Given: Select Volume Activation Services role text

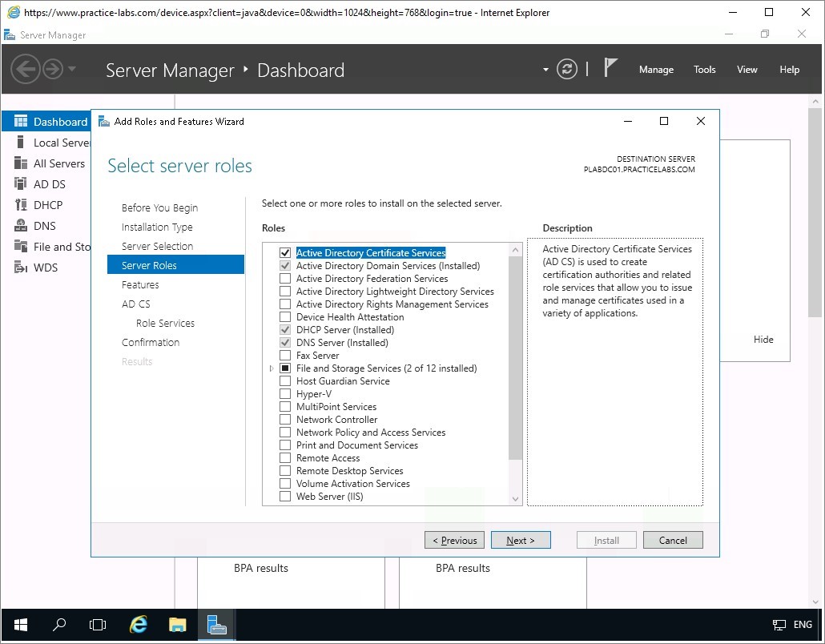Looking at the screenshot, I should tap(353, 484).
